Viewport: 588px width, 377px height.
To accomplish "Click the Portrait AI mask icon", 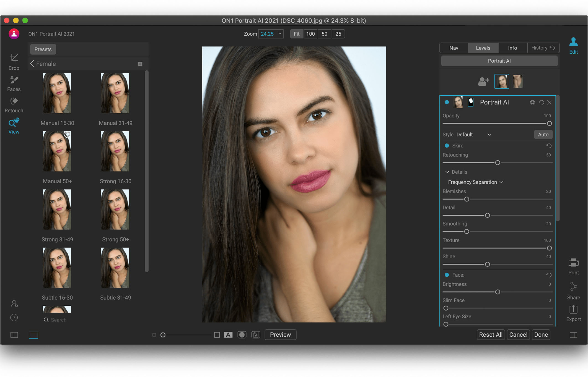I will click(x=470, y=102).
